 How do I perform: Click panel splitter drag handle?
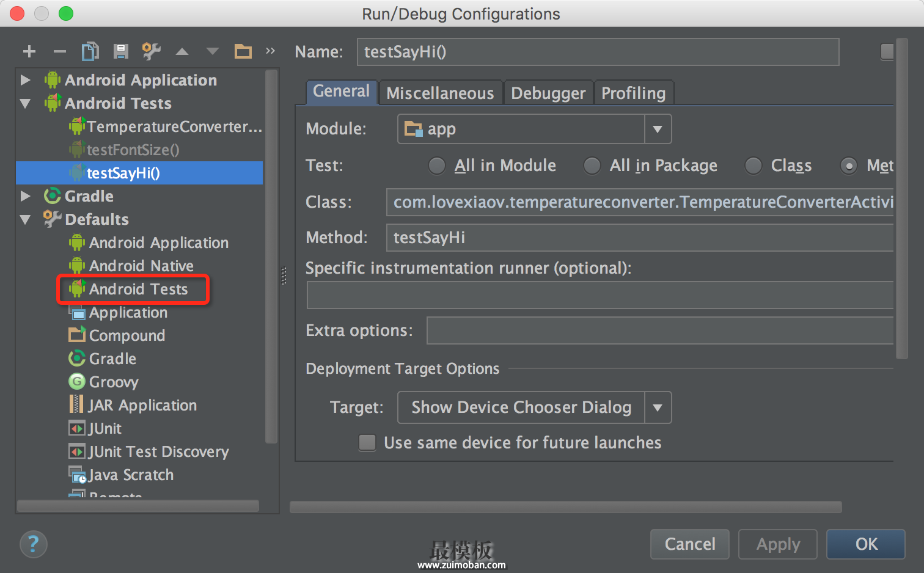click(284, 276)
